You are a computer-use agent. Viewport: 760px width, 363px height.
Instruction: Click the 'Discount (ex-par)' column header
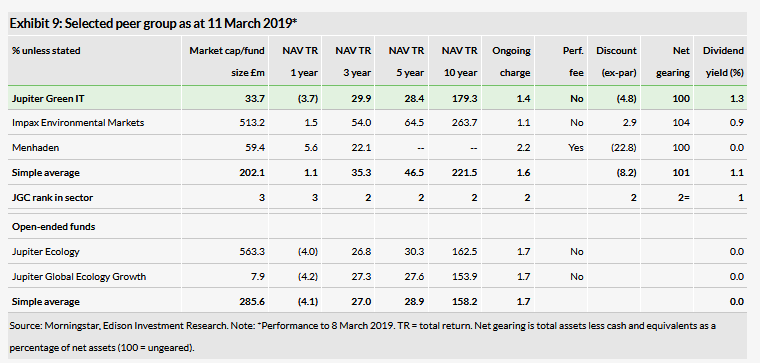617,62
